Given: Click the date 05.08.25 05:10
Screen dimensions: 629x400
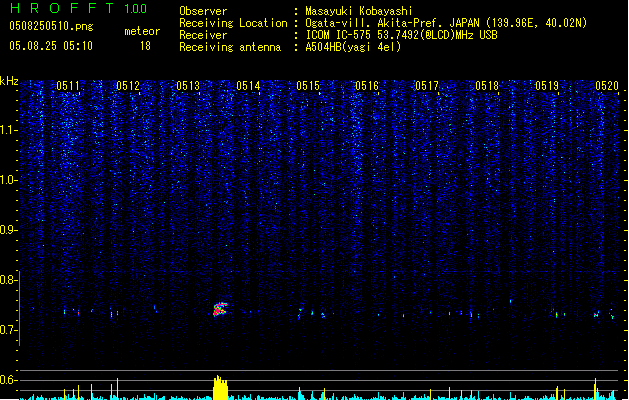Looking at the screenshot, I should point(51,46).
